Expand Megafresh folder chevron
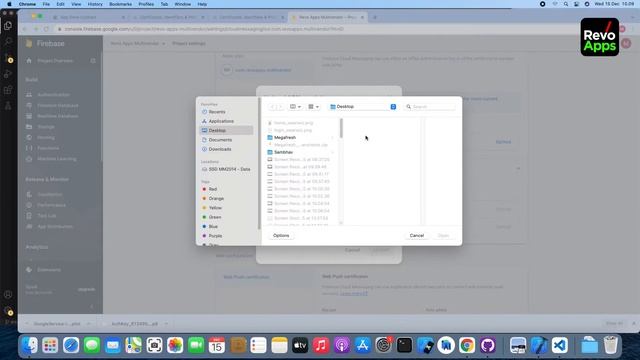This screenshot has height=360, width=640. tap(332, 138)
